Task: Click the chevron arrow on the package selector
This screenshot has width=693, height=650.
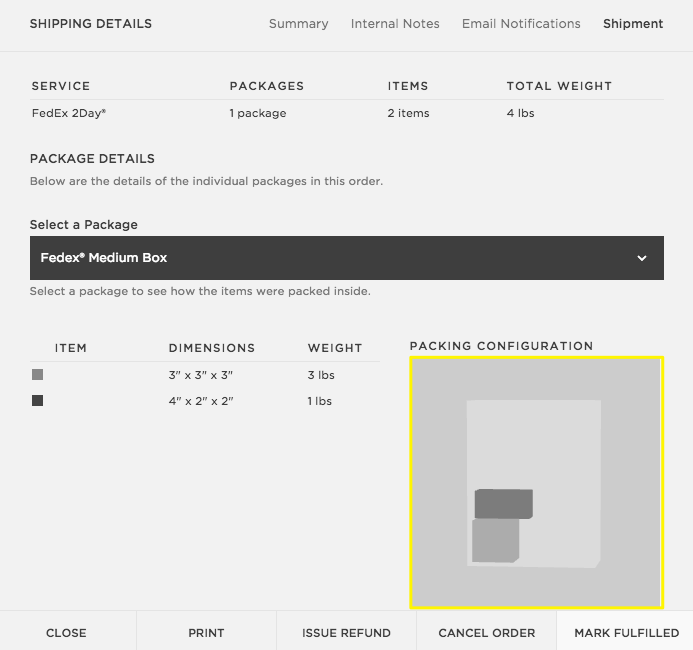Action: click(x=642, y=258)
